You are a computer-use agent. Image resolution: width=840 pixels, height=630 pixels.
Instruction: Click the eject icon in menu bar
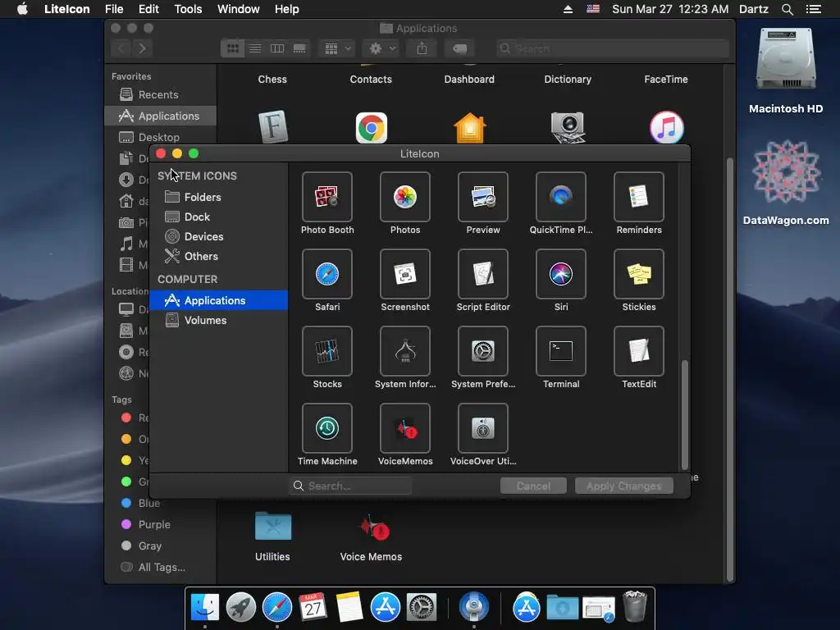[x=568, y=9]
